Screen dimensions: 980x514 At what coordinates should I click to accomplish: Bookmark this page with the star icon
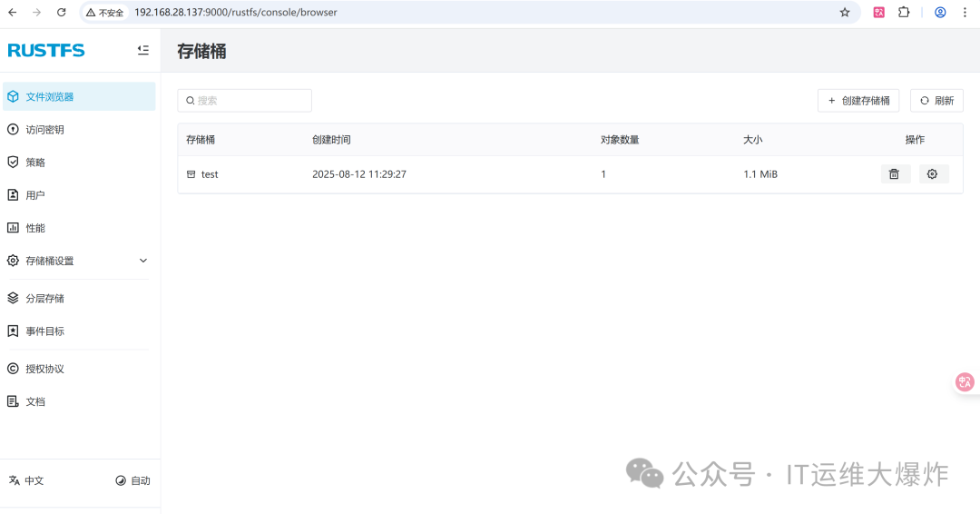[845, 13]
